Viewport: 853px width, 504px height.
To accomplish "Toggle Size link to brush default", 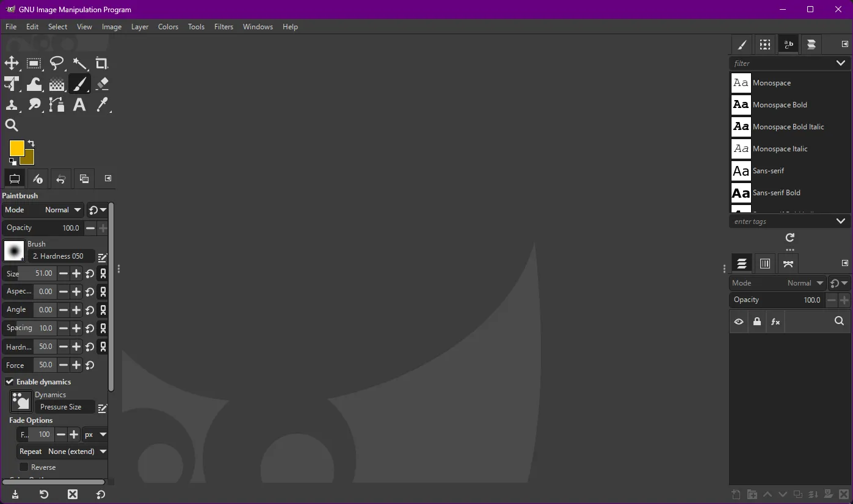I will click(x=103, y=274).
